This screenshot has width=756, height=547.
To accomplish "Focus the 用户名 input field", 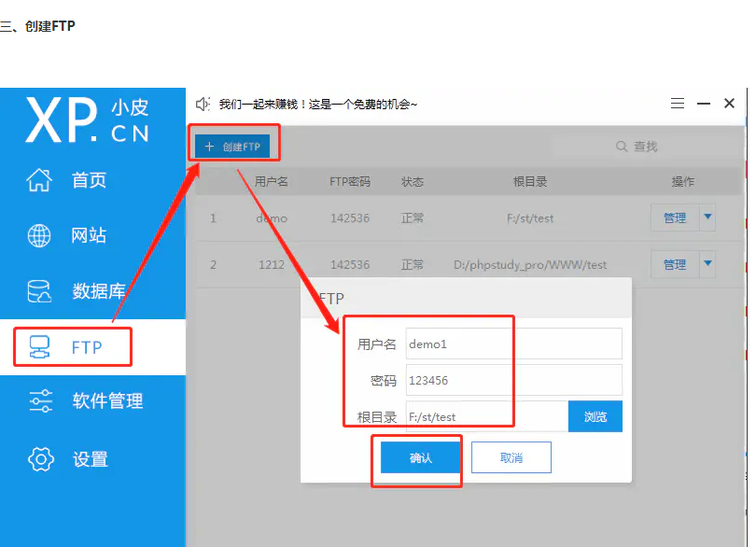I will pos(512,344).
